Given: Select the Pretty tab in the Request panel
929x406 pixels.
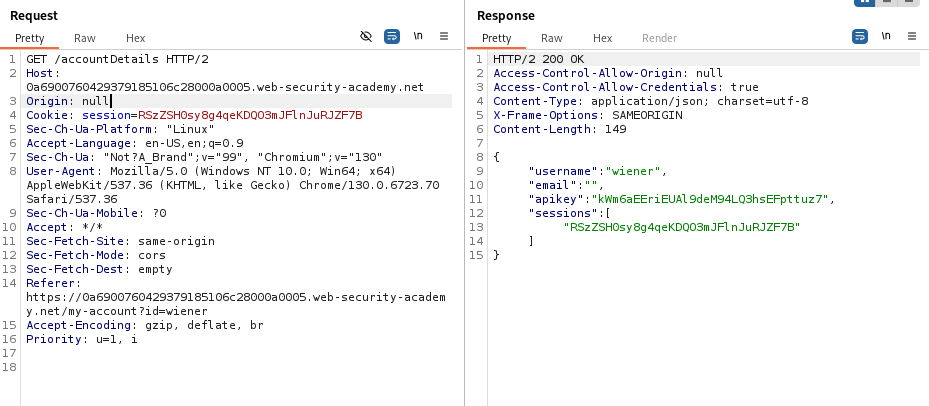Looking at the screenshot, I should 31,38.
